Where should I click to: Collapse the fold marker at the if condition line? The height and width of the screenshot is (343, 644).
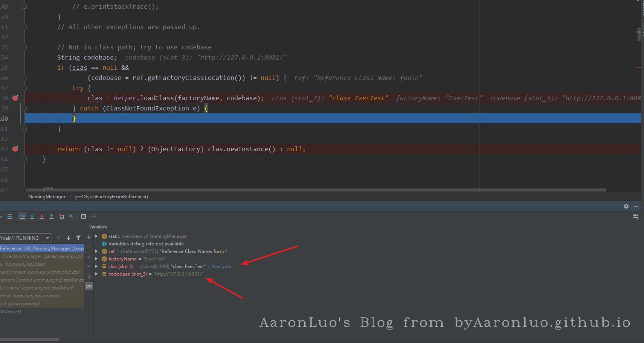[24, 78]
